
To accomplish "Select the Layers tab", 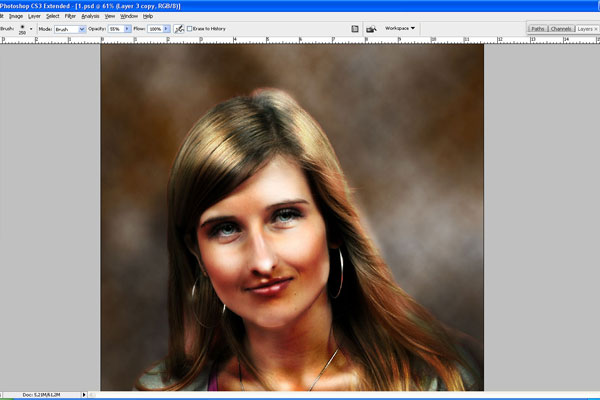I will [587, 29].
